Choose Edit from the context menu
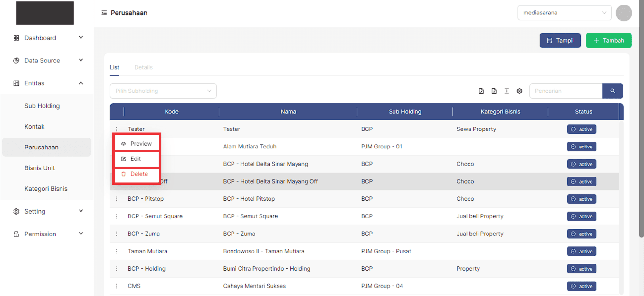644x296 pixels. pos(136,159)
